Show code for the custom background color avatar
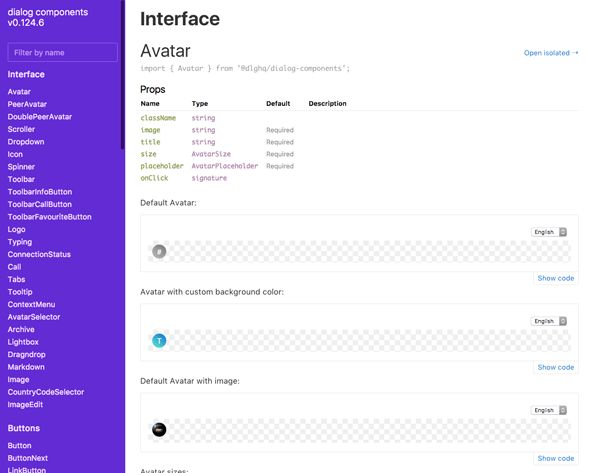The image size is (590, 473). pyautogui.click(x=556, y=367)
